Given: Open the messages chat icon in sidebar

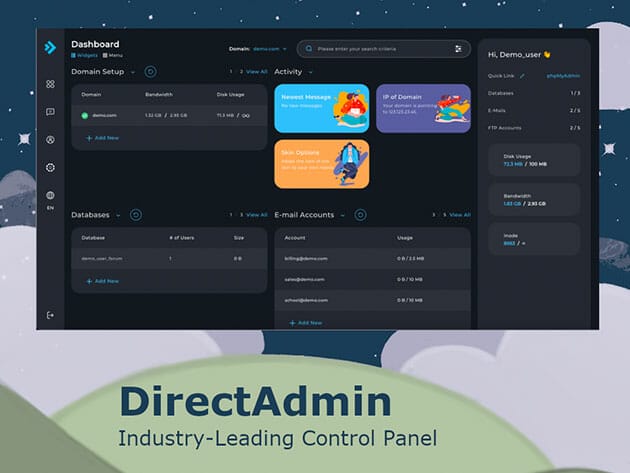Looking at the screenshot, I should click(x=50, y=112).
